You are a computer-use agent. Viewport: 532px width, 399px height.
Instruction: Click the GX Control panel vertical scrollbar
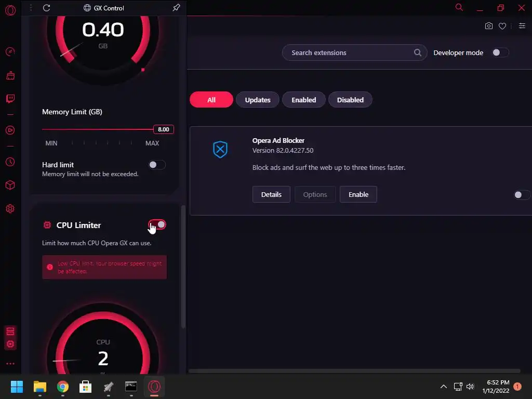pos(183,267)
